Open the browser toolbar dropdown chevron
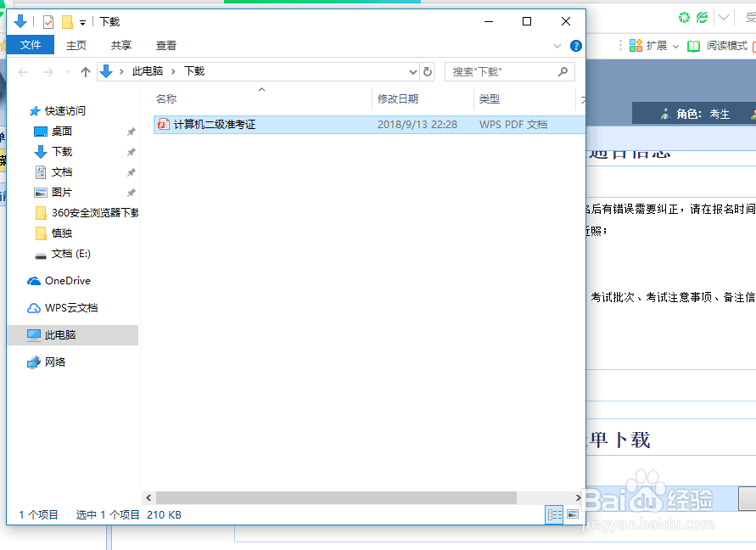The height and width of the screenshot is (550, 756). point(723,18)
